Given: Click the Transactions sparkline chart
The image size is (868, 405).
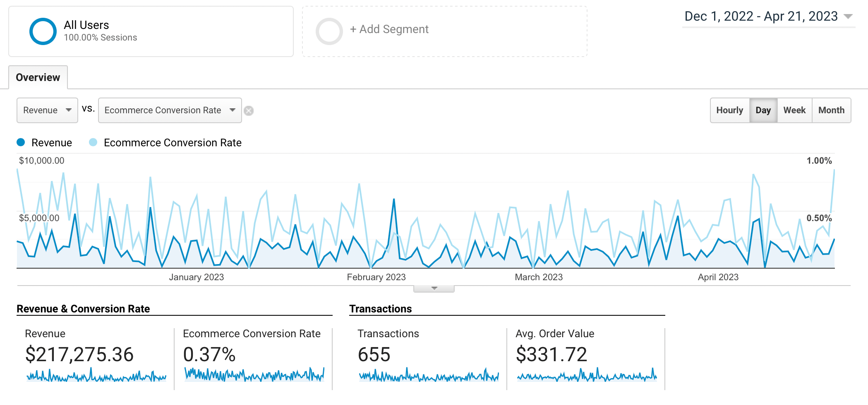Looking at the screenshot, I should 429,376.
